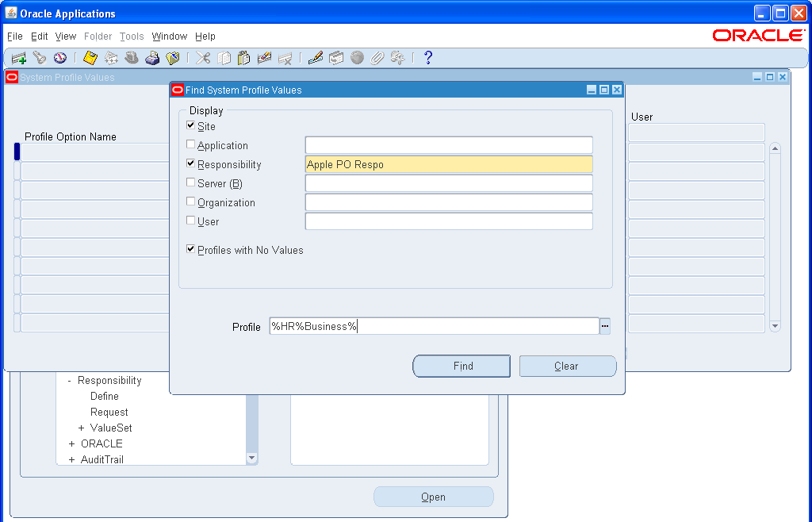
Task: Open the Profile list of values ellipsis
Action: pyautogui.click(x=605, y=325)
